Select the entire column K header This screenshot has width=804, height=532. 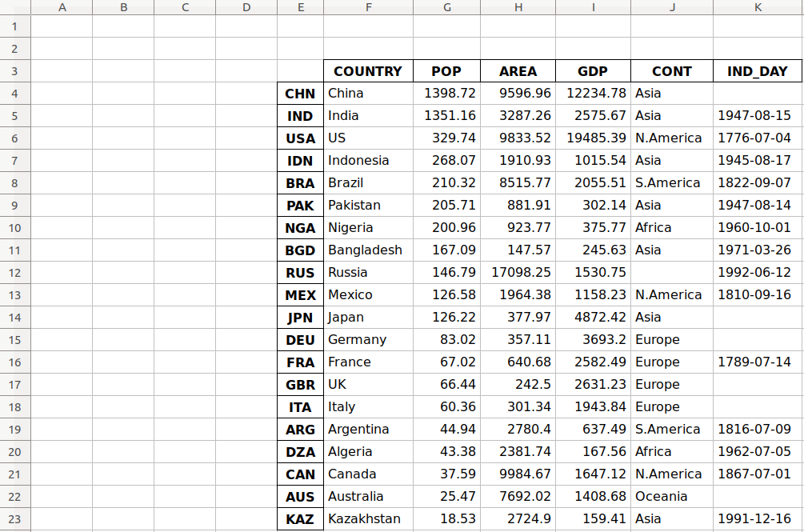(757, 7)
